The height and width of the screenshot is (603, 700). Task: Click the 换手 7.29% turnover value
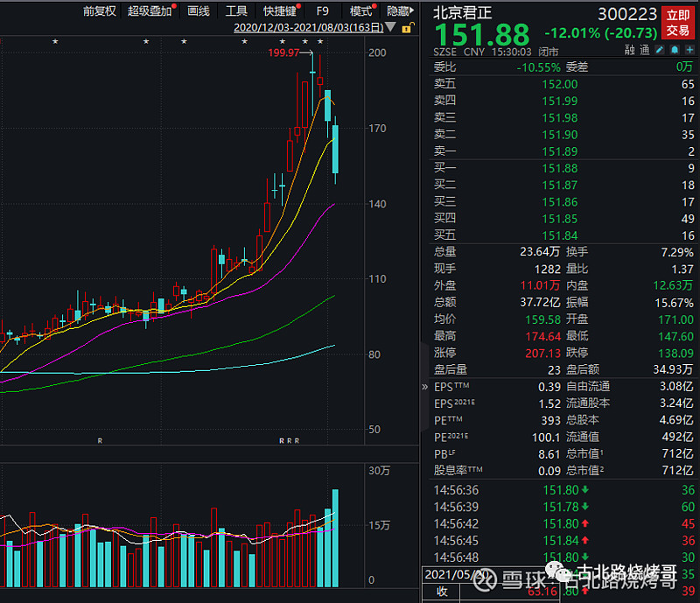click(x=677, y=252)
